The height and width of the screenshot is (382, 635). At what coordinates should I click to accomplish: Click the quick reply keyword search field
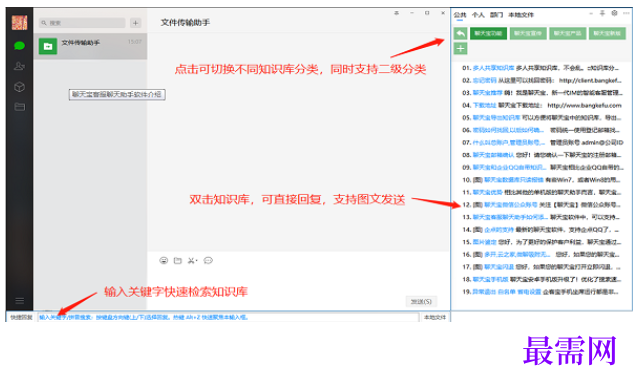coord(229,317)
